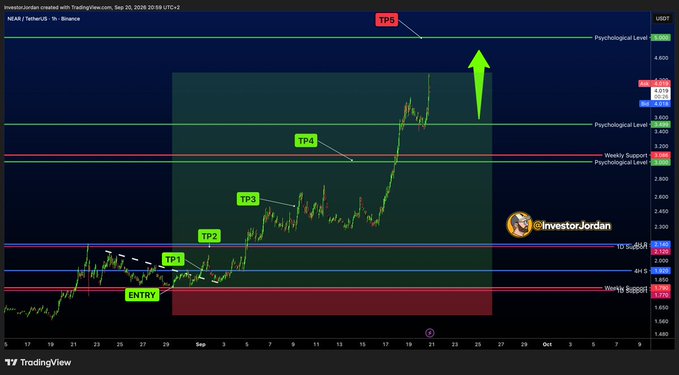The image size is (679, 375).
Task: Select Weekly Support text beside 3.086
Action: pyautogui.click(x=626, y=155)
